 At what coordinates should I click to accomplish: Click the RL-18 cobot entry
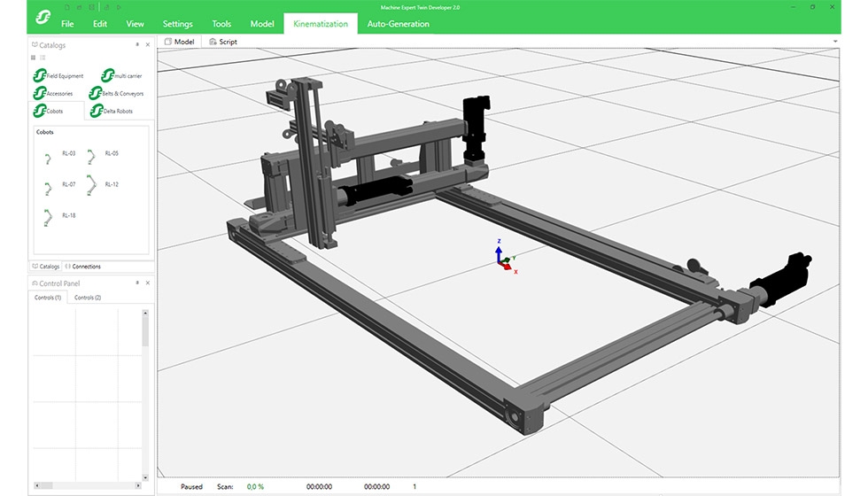click(x=49, y=217)
